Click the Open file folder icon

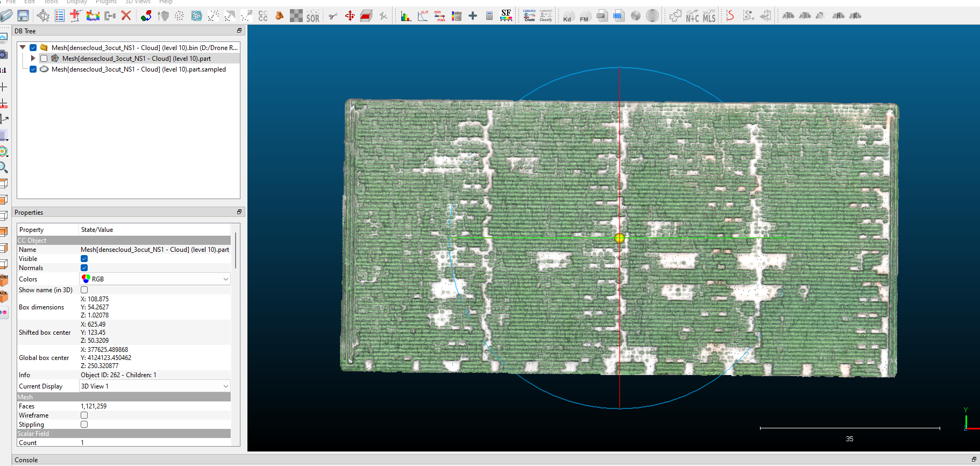click(6, 16)
